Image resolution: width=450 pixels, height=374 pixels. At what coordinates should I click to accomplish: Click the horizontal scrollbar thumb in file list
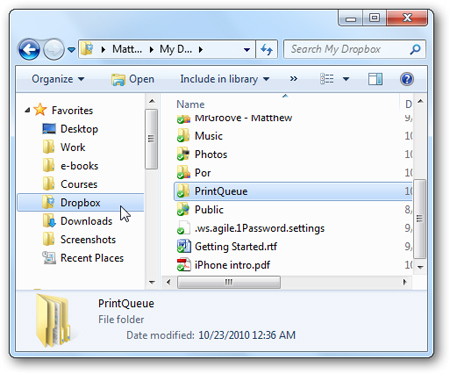coord(229,282)
